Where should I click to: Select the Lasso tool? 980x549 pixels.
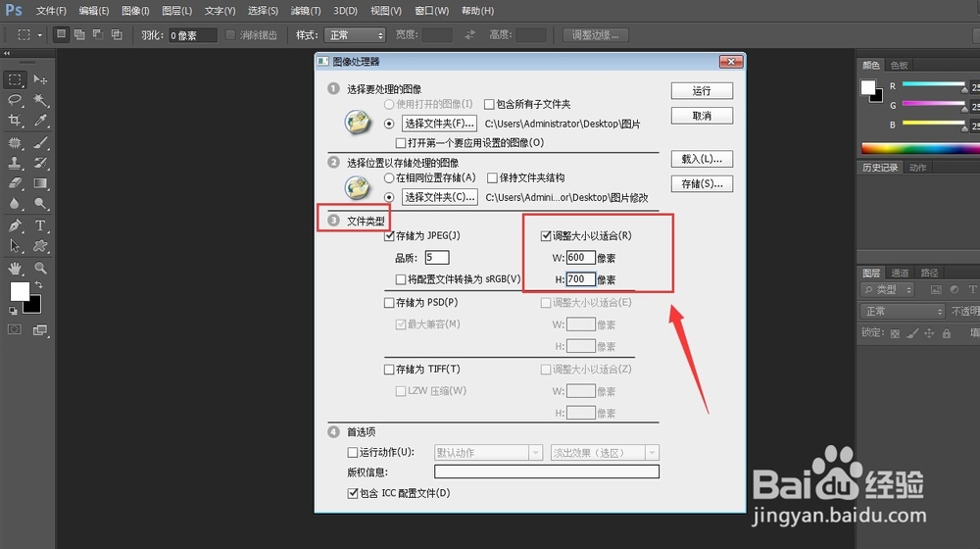pyautogui.click(x=15, y=100)
